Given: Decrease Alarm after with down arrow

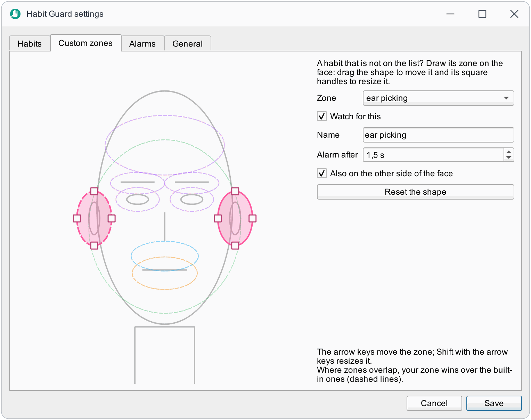Looking at the screenshot, I should click(509, 158).
